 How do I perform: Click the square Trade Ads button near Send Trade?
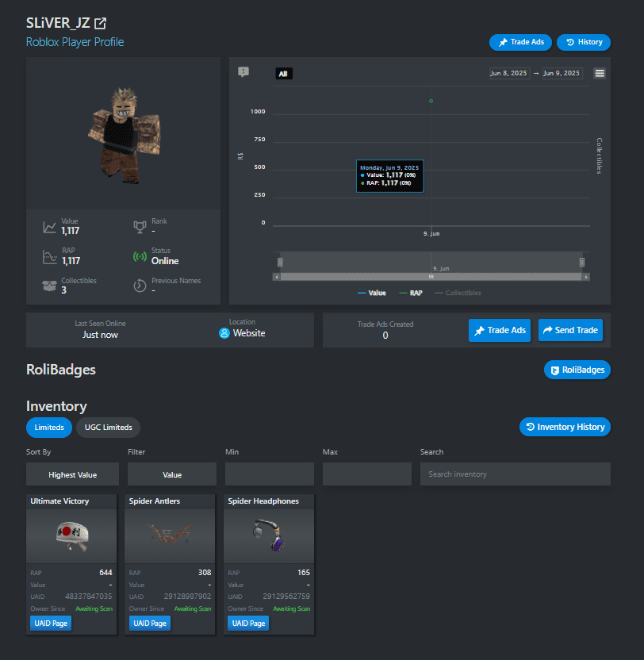[500, 331]
